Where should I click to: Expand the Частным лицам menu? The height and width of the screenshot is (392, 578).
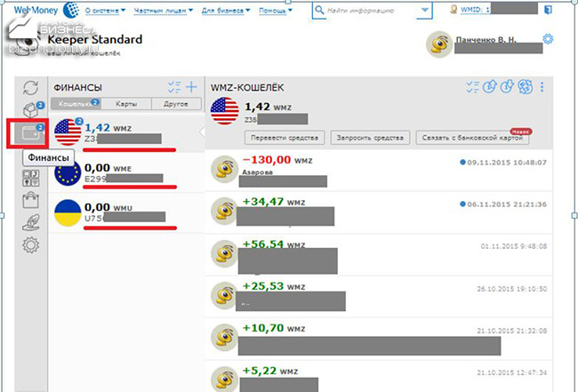164,11
